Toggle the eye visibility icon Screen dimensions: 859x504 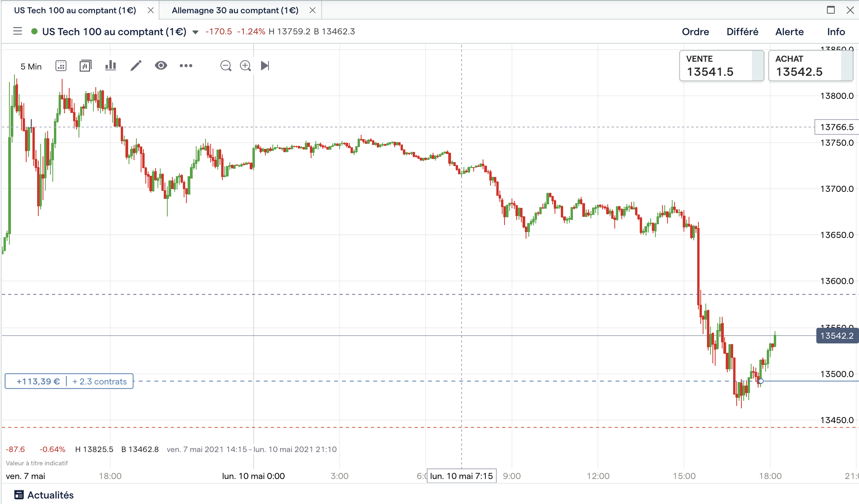point(161,66)
